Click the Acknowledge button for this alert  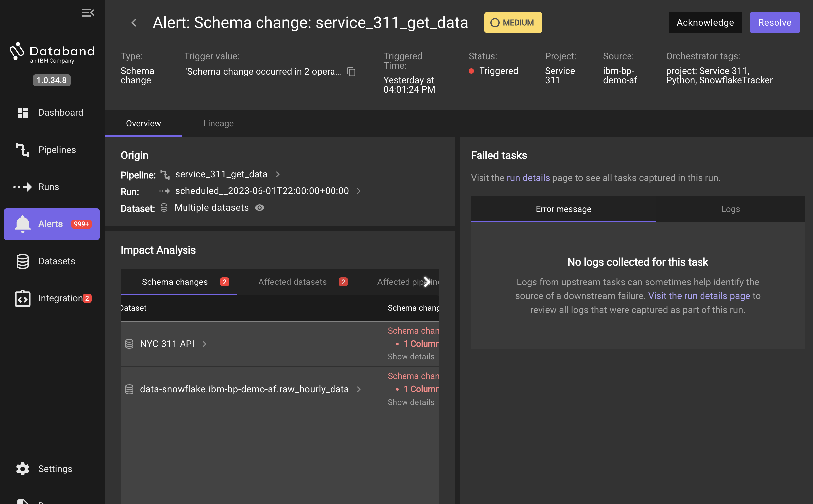tap(705, 22)
